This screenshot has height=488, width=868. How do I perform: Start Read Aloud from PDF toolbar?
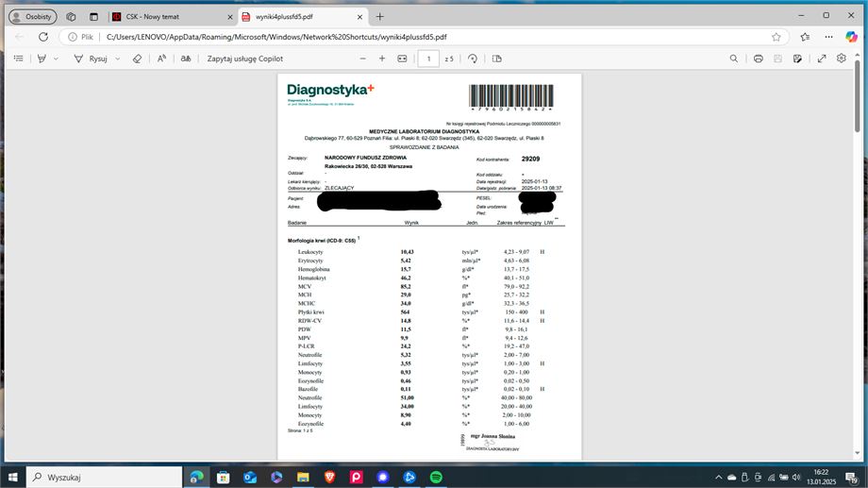[161, 59]
